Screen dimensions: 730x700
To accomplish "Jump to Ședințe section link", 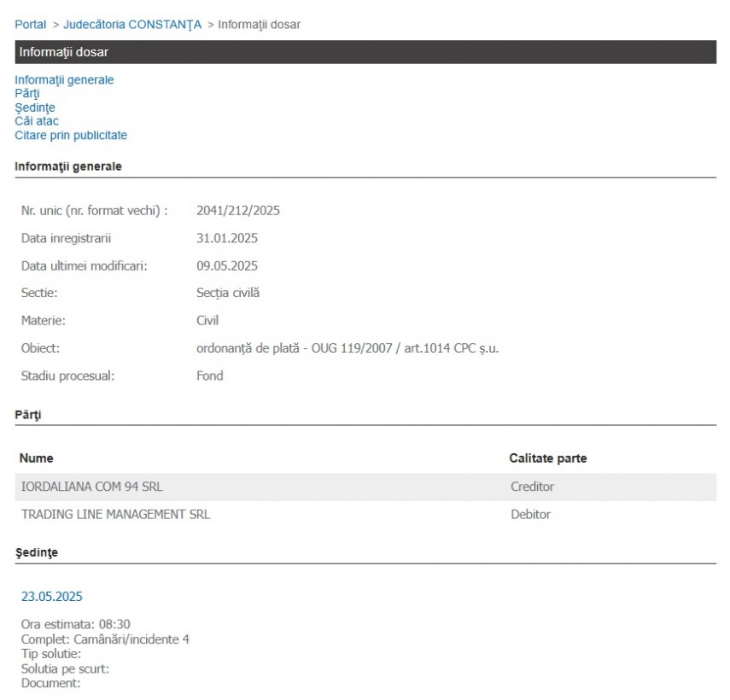I will tap(35, 108).
